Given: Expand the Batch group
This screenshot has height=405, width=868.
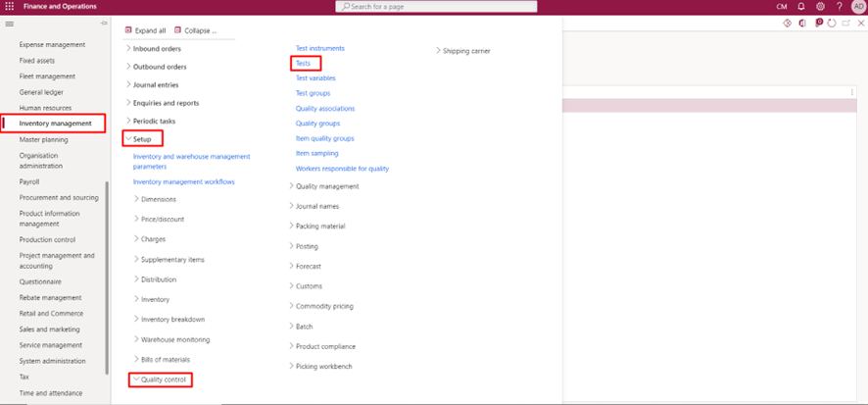Looking at the screenshot, I should [301, 327].
